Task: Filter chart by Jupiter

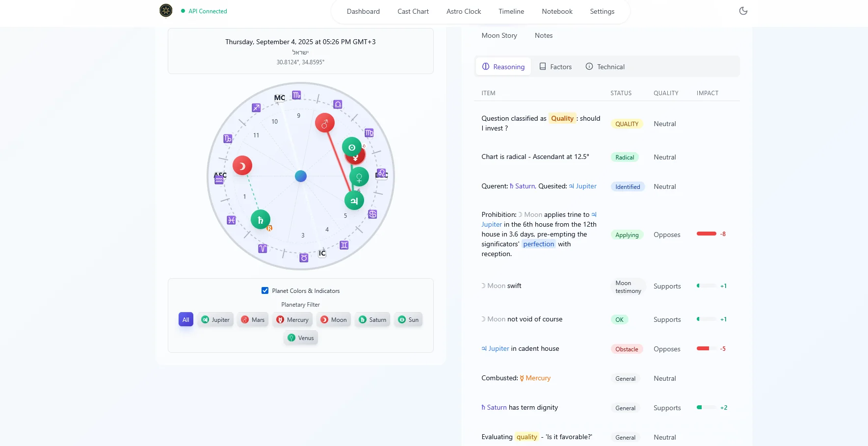Action: point(215,319)
